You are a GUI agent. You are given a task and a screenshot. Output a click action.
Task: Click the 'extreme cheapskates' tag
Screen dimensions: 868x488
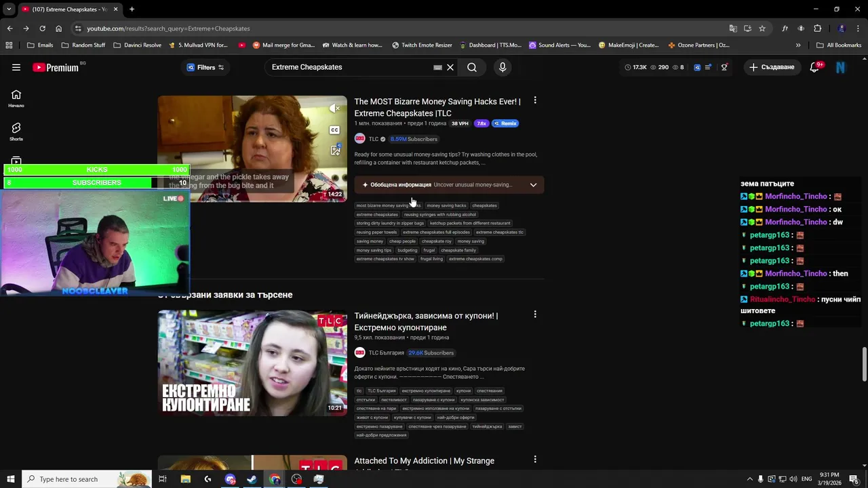pyautogui.click(x=377, y=214)
